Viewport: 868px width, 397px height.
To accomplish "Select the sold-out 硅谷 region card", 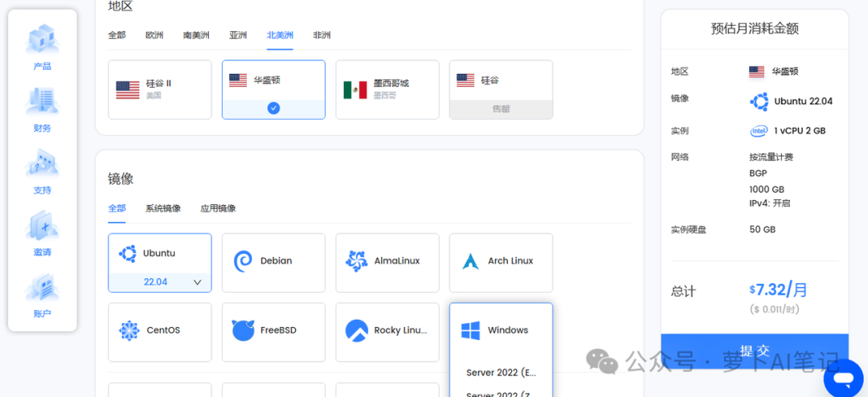I will (501, 90).
